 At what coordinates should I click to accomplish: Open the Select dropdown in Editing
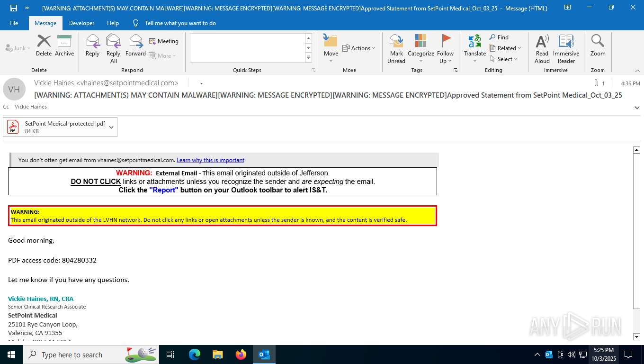(x=504, y=59)
